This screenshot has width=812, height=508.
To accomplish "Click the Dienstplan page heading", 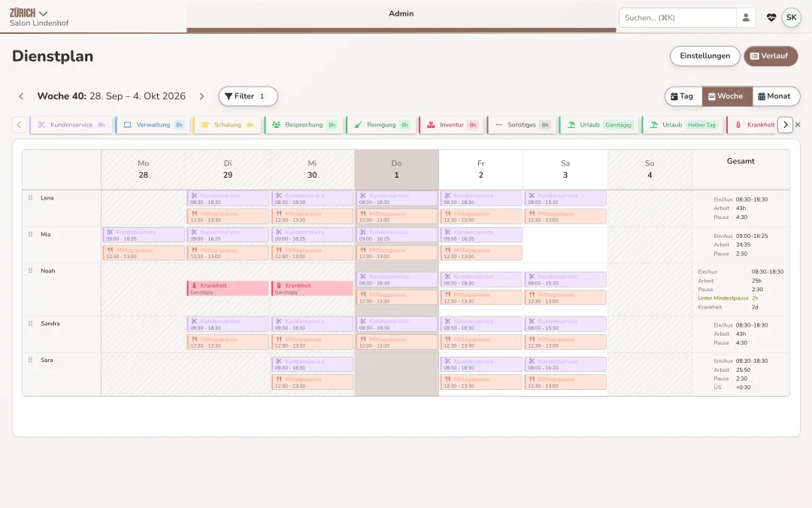I will click(53, 56).
